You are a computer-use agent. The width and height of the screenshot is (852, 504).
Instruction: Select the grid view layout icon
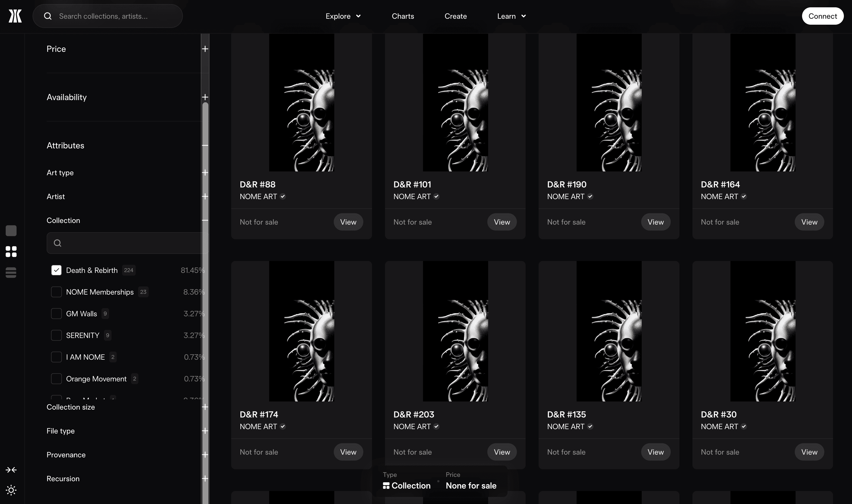coord(11,252)
